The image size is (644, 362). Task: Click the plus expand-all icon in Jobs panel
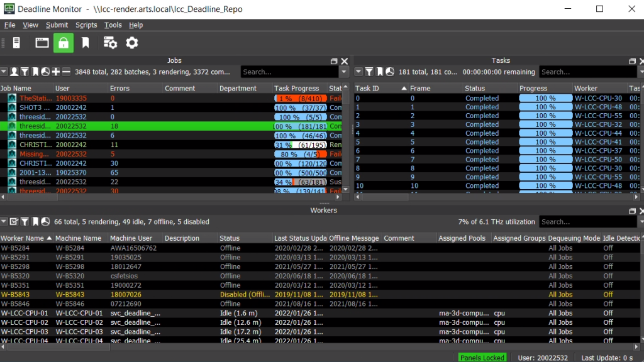(x=55, y=72)
